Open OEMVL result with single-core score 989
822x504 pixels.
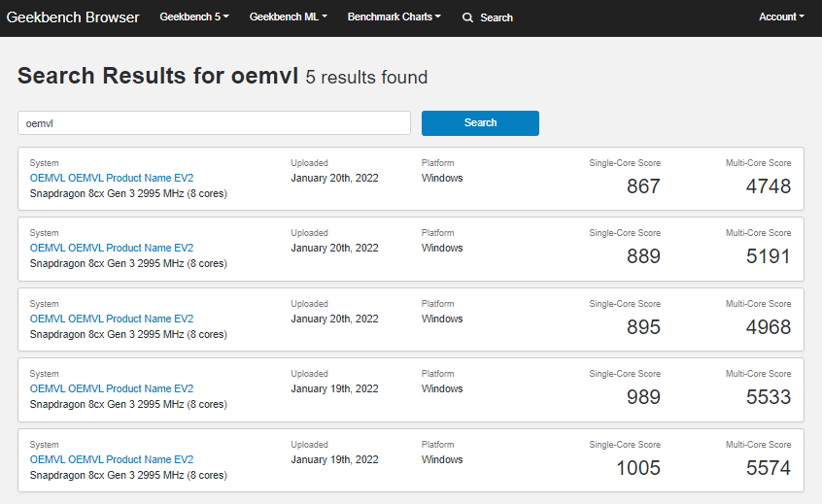(111, 388)
